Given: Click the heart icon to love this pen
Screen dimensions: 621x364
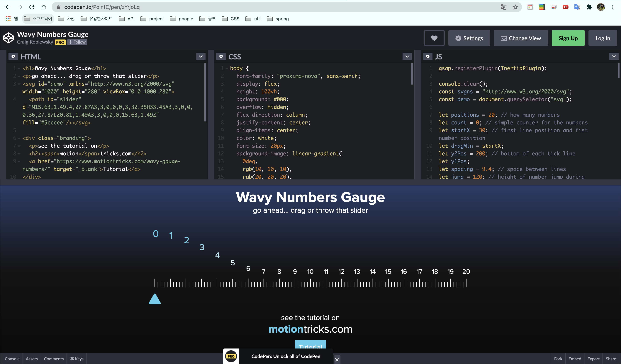Looking at the screenshot, I should [434, 38].
